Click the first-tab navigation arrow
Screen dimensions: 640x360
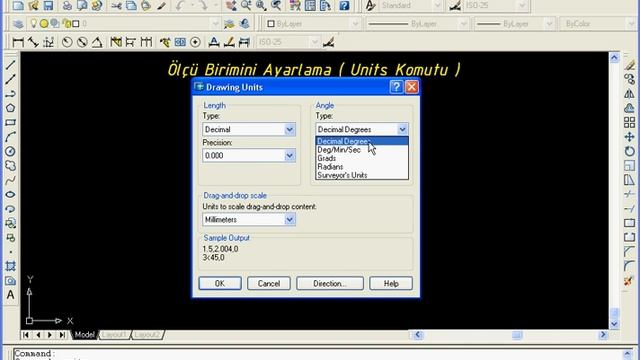pyautogui.click(x=26, y=335)
